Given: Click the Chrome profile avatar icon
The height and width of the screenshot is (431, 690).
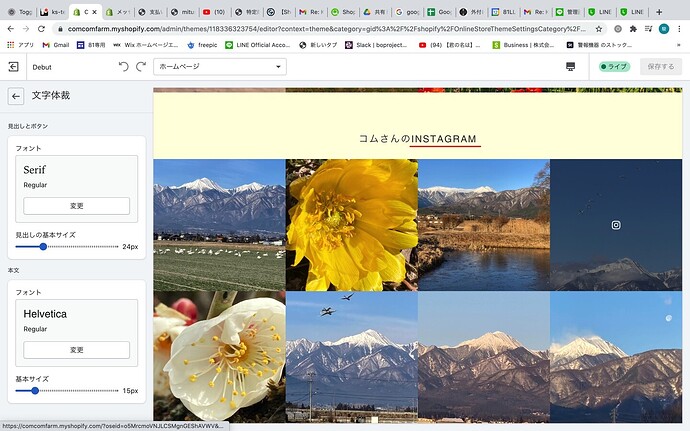Looking at the screenshot, I should [664, 29].
